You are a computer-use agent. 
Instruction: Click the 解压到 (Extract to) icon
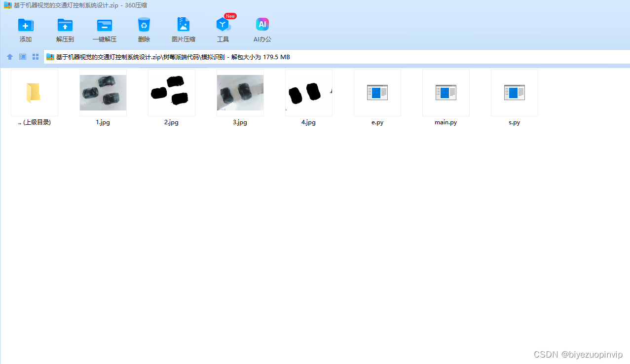click(x=65, y=25)
